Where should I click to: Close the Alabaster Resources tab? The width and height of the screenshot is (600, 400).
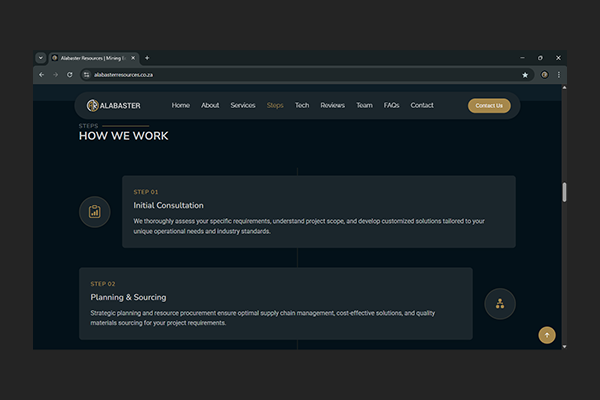click(133, 58)
